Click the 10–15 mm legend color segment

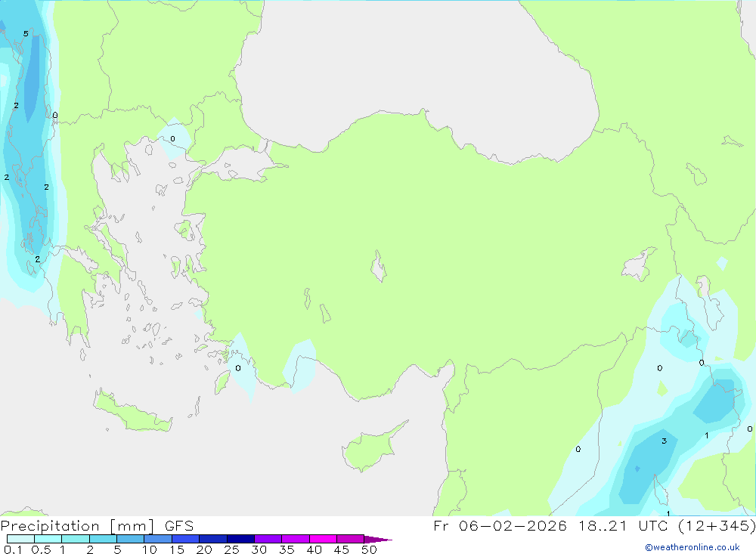(158, 539)
